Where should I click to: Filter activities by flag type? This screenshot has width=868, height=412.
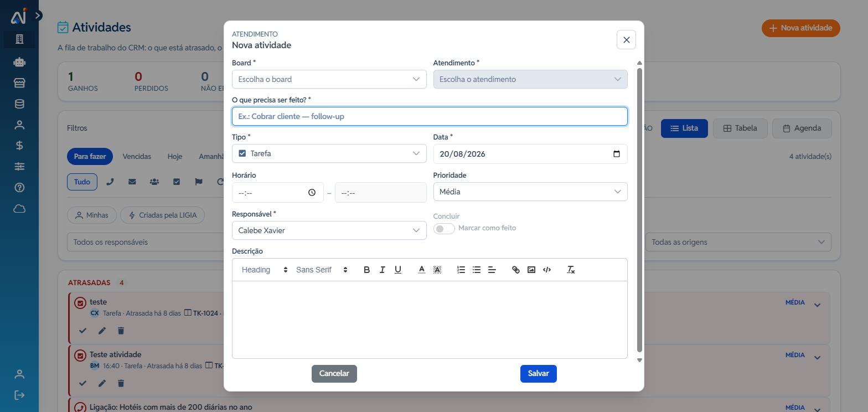click(199, 182)
